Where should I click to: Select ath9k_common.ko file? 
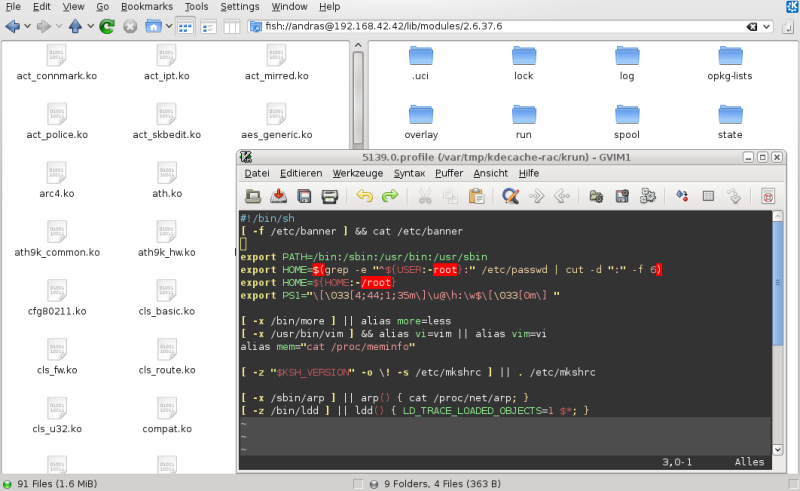(57, 240)
